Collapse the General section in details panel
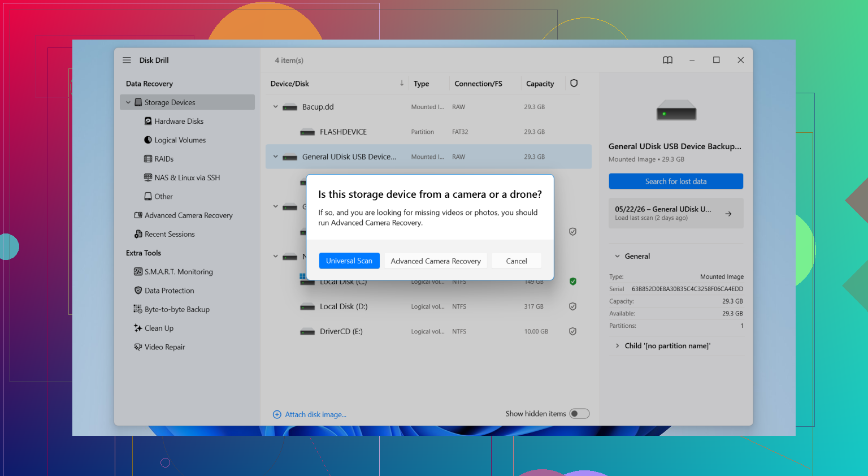868x476 pixels. click(x=617, y=256)
